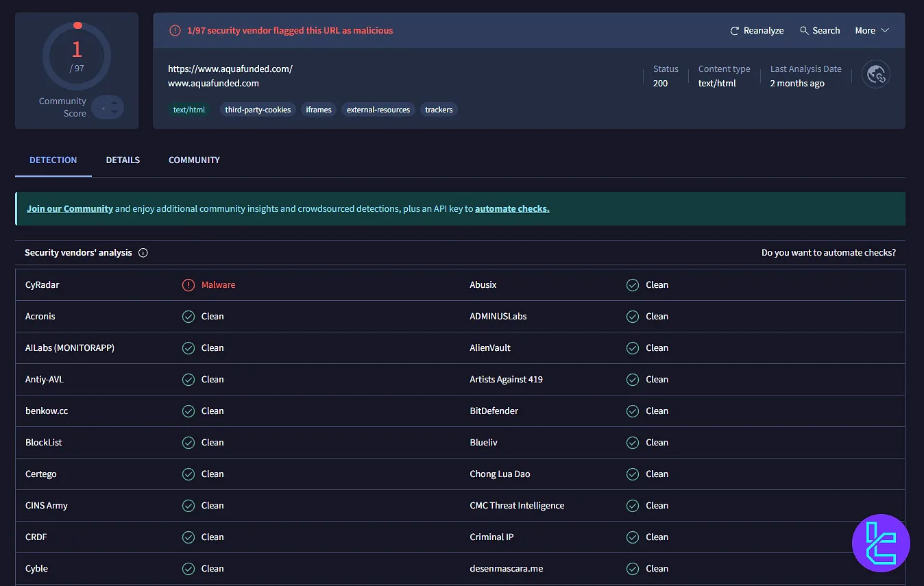Image resolution: width=924 pixels, height=586 pixels.
Task: Click the Clean checkmark icon beside Abusix
Action: (x=632, y=284)
